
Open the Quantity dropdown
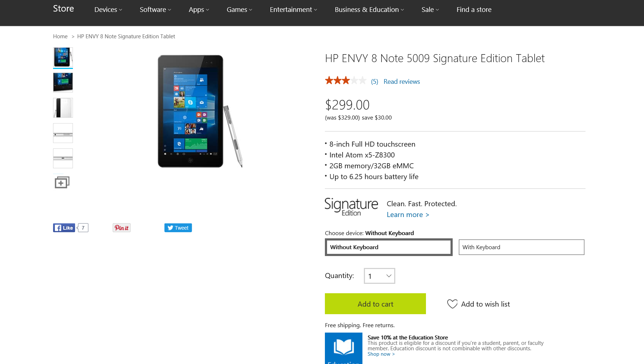tap(379, 276)
